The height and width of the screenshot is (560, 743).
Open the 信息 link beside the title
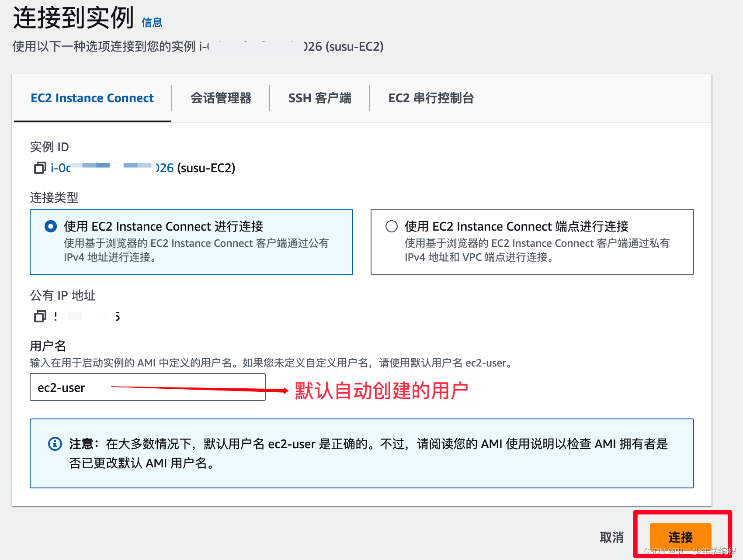(152, 23)
